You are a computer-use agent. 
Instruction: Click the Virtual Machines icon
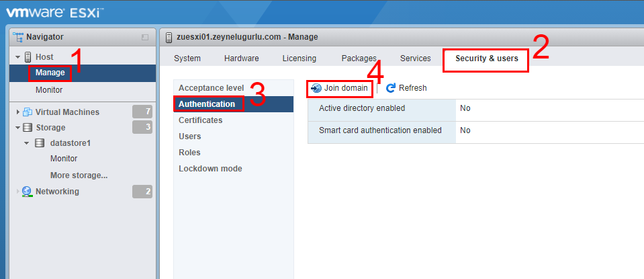click(x=28, y=112)
